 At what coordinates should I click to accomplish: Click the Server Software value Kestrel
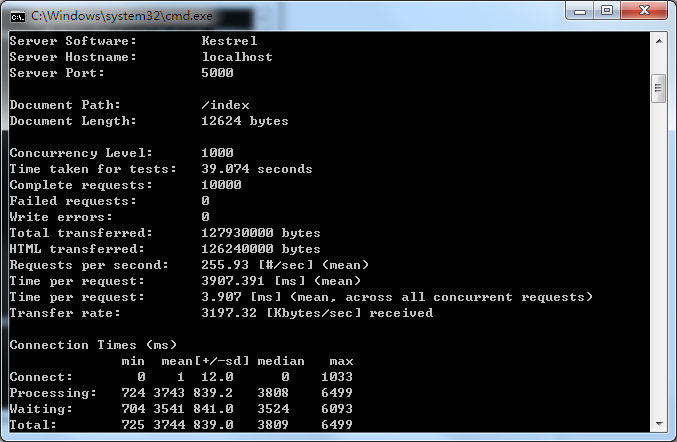(229, 41)
